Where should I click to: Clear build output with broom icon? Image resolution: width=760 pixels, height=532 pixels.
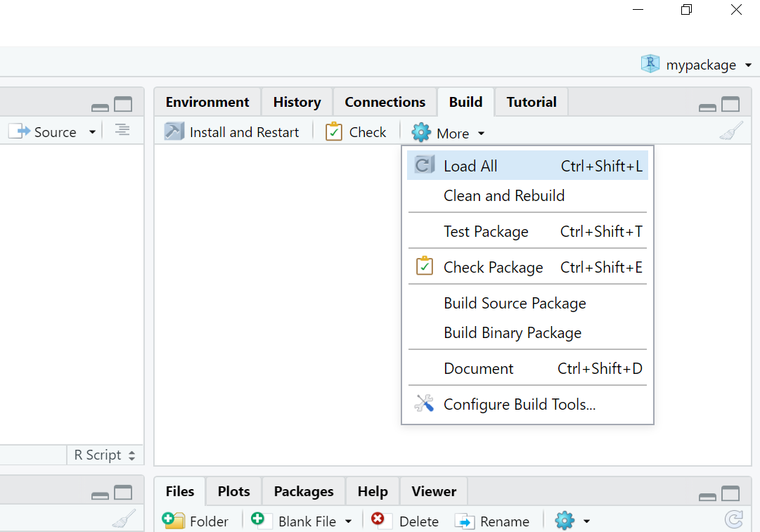pyautogui.click(x=731, y=132)
